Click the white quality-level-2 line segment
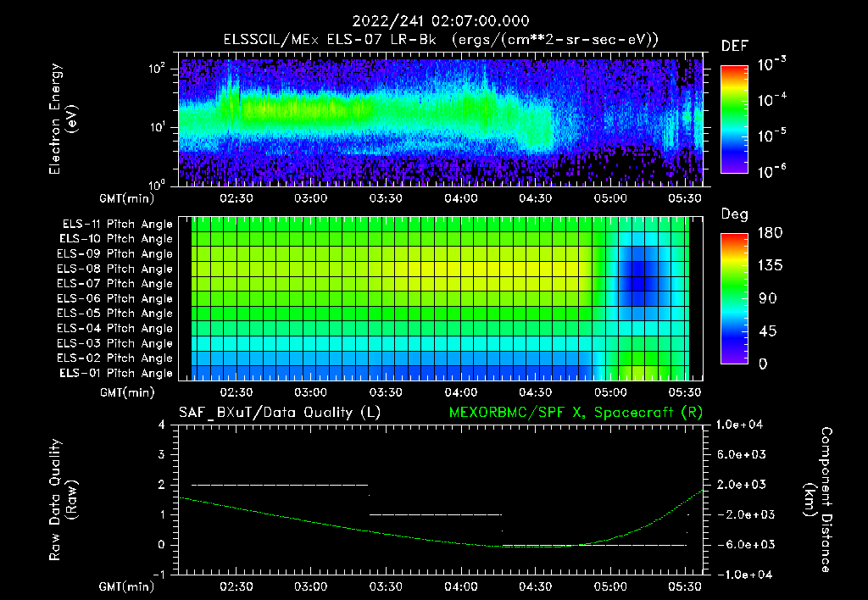The image size is (868, 600). click(280, 485)
